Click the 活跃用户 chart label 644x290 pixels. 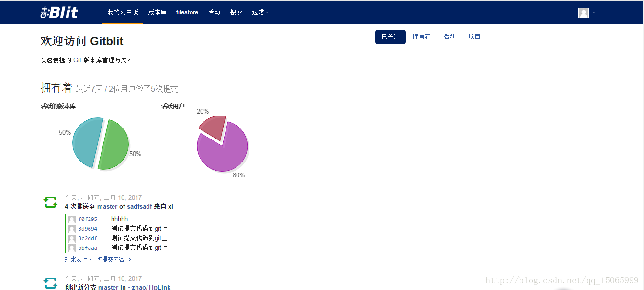coord(173,106)
